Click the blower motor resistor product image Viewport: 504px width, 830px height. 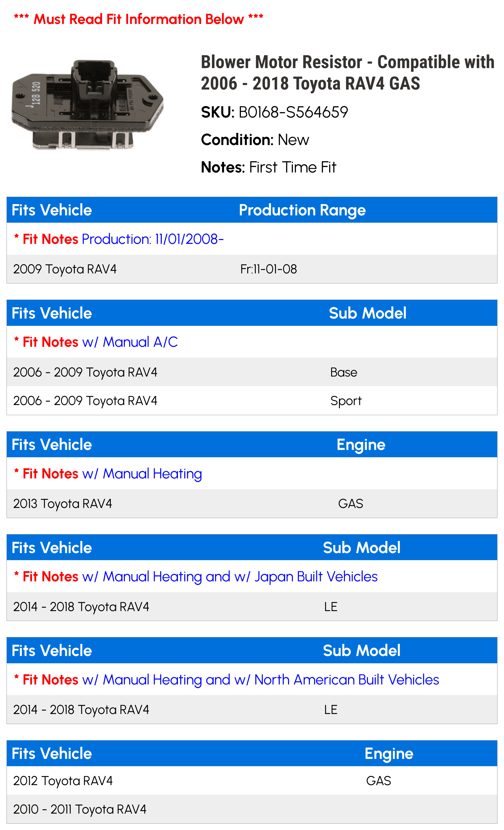point(87,104)
